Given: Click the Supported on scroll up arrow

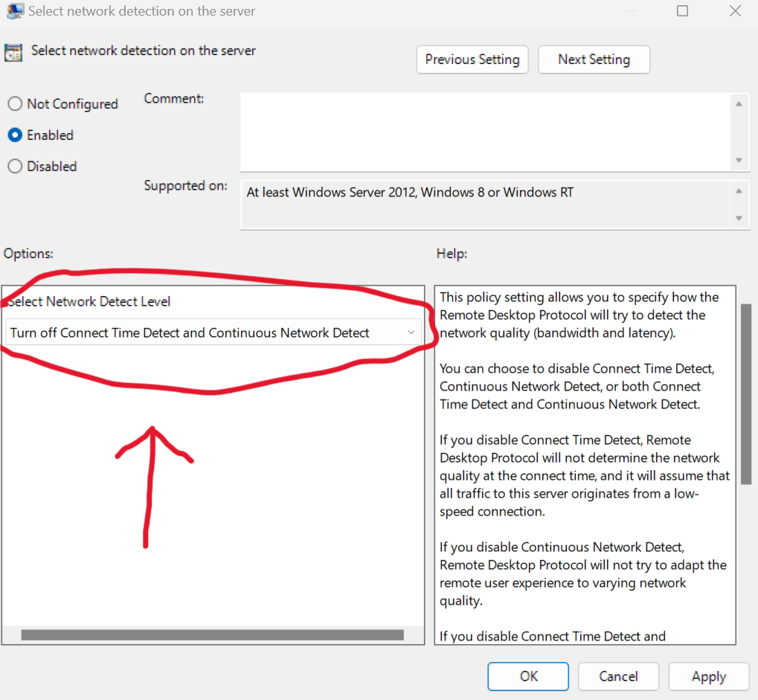Looking at the screenshot, I should coord(739,190).
